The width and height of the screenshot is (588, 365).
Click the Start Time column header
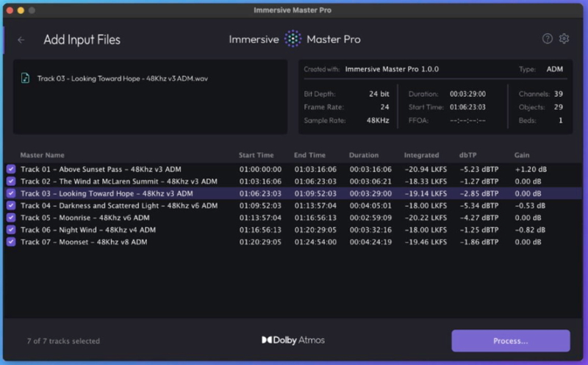click(256, 155)
